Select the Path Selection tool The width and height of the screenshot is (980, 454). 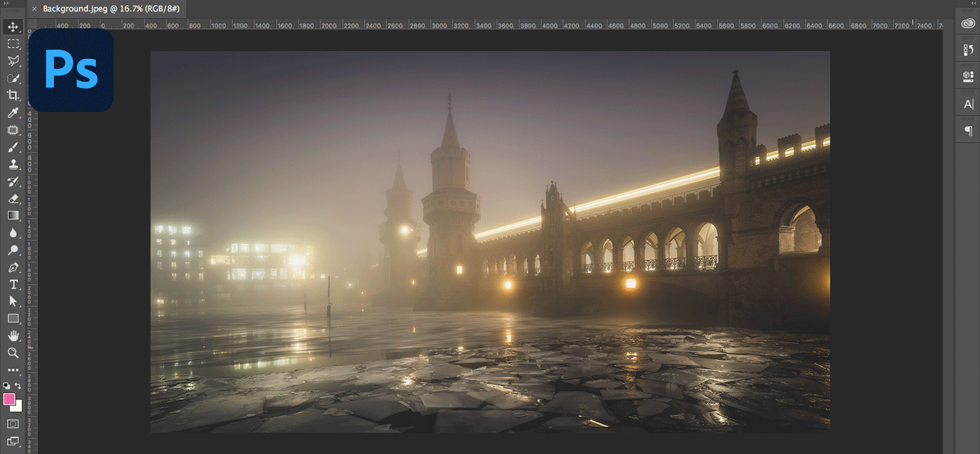[13, 301]
